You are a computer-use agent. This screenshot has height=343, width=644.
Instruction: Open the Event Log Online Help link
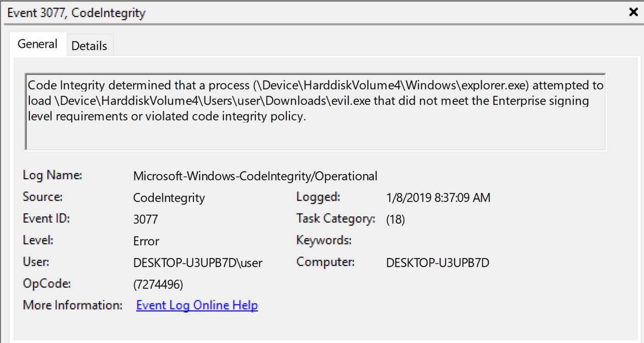(x=197, y=305)
